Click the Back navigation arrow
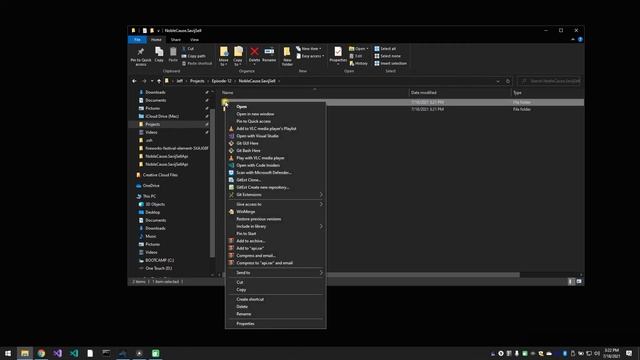640x360 pixels. 134,81
